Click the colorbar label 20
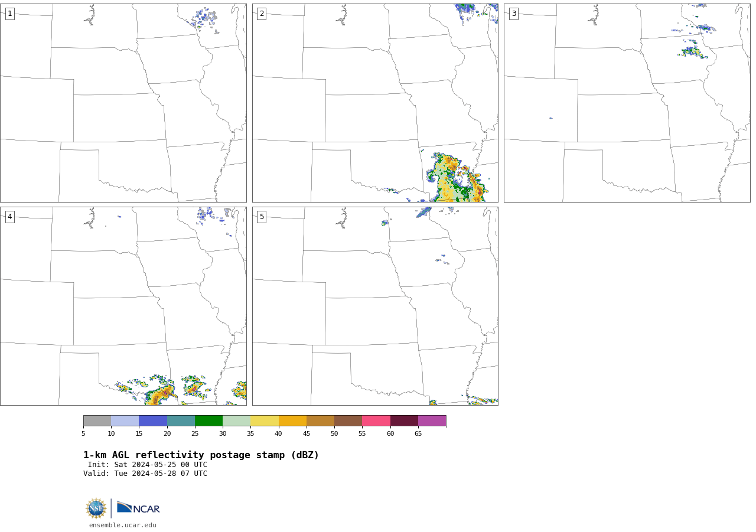The height and width of the screenshot is (532, 756). (x=167, y=434)
